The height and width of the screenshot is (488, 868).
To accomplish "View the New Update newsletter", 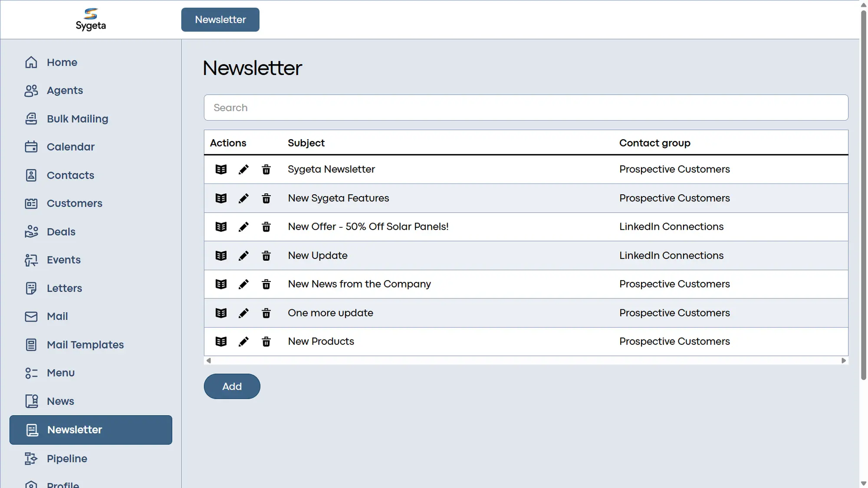I will pos(221,255).
